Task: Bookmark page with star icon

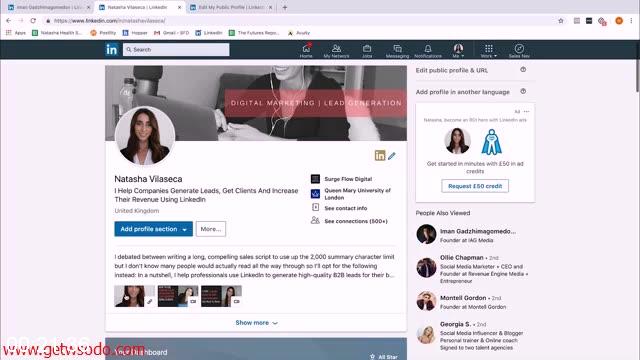Action: [x=561, y=20]
